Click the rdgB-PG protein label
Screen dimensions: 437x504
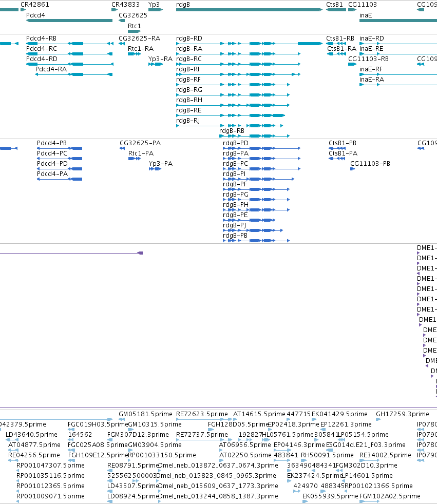tap(236, 195)
